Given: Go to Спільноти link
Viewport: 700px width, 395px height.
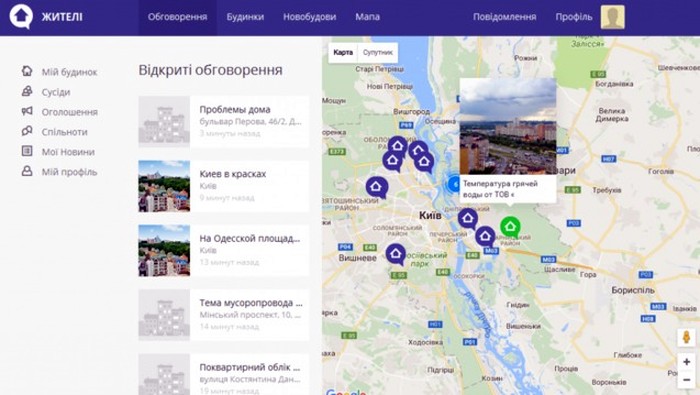Looking at the screenshot, I should pyautogui.click(x=65, y=132).
